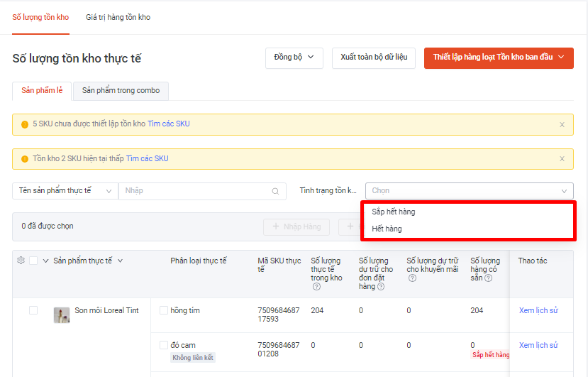Click the Thao tác column header

tap(533, 261)
